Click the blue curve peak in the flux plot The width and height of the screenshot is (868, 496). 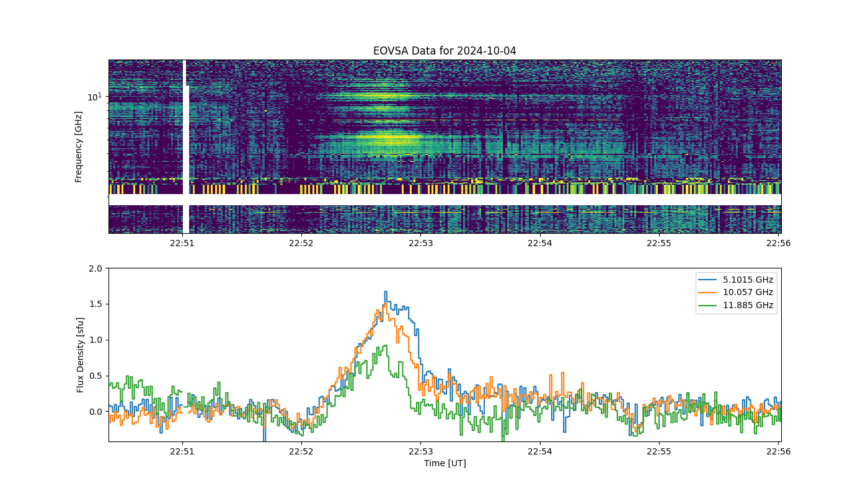[x=386, y=292]
